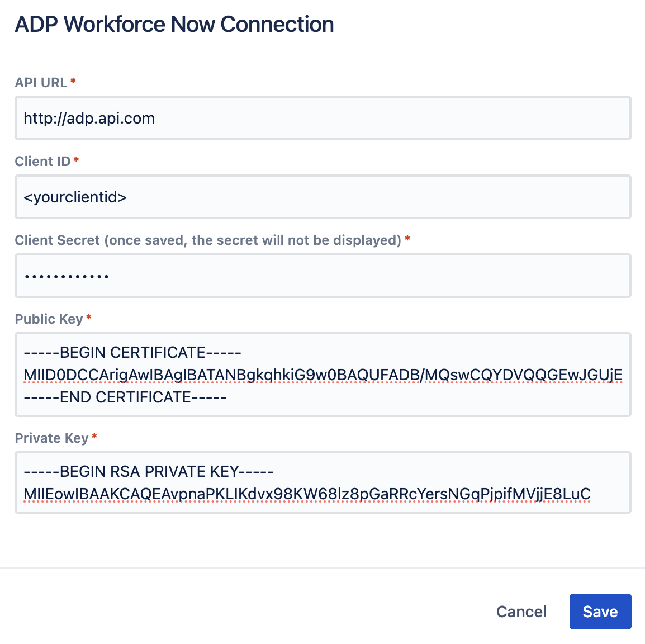Click the MIID0DCC certificate body line
Image resolution: width=645 pixels, height=644 pixels.
(323, 375)
